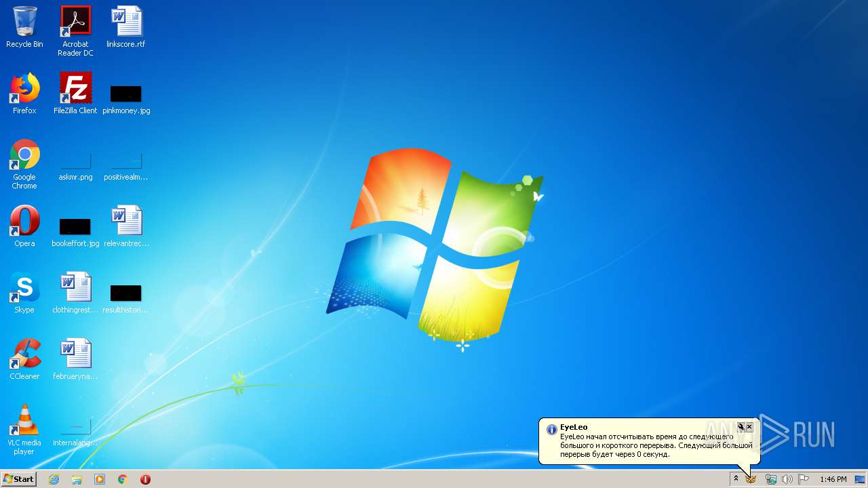Open the Firefox desktop shortcut
The width and height of the screenshot is (868, 488).
pos(24,94)
